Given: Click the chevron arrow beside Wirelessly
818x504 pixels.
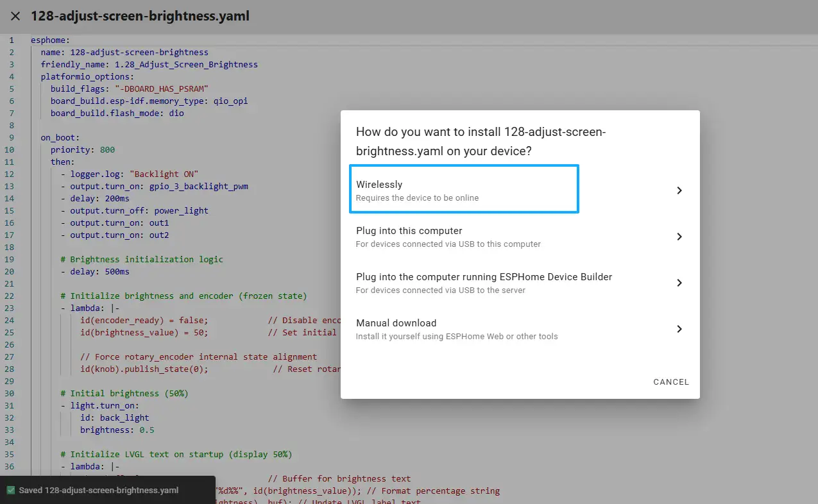Looking at the screenshot, I should pyautogui.click(x=679, y=190).
